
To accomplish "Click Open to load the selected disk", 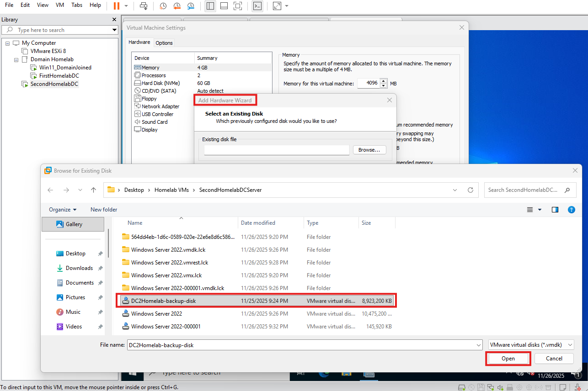I will coord(508,359).
